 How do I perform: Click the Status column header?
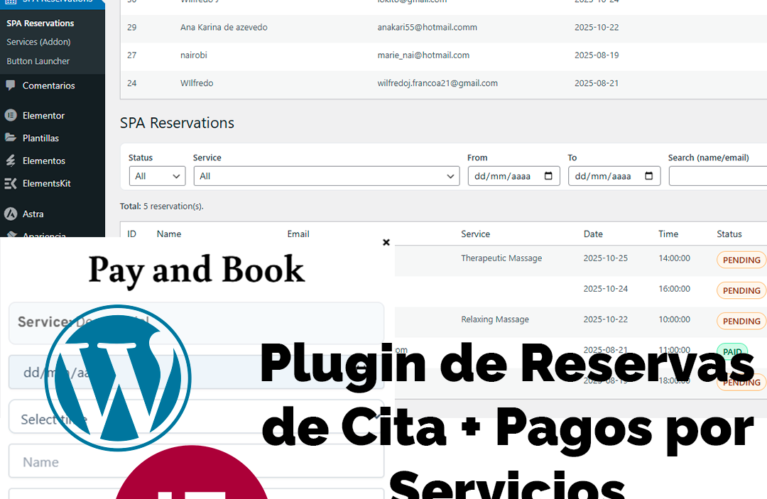tap(729, 234)
